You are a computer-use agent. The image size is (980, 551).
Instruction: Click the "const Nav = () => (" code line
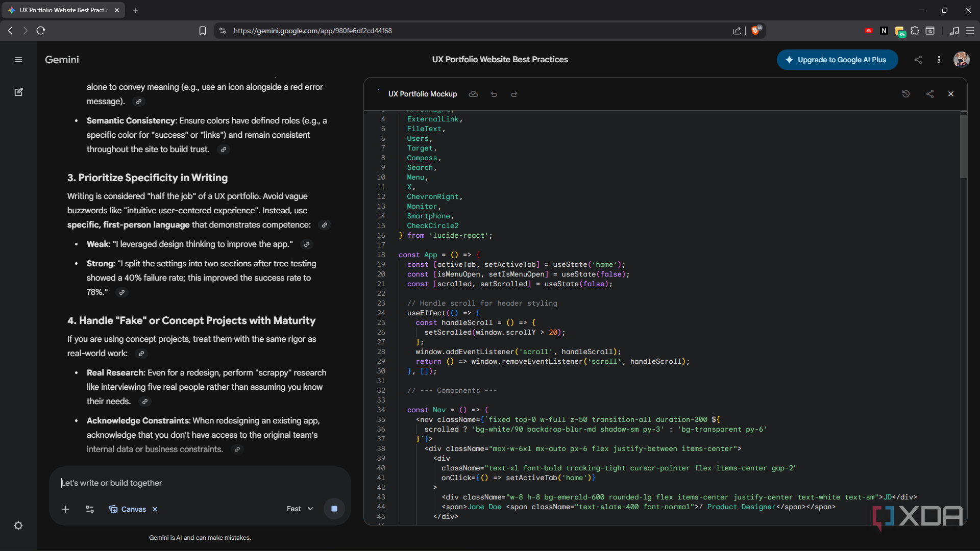448,410
